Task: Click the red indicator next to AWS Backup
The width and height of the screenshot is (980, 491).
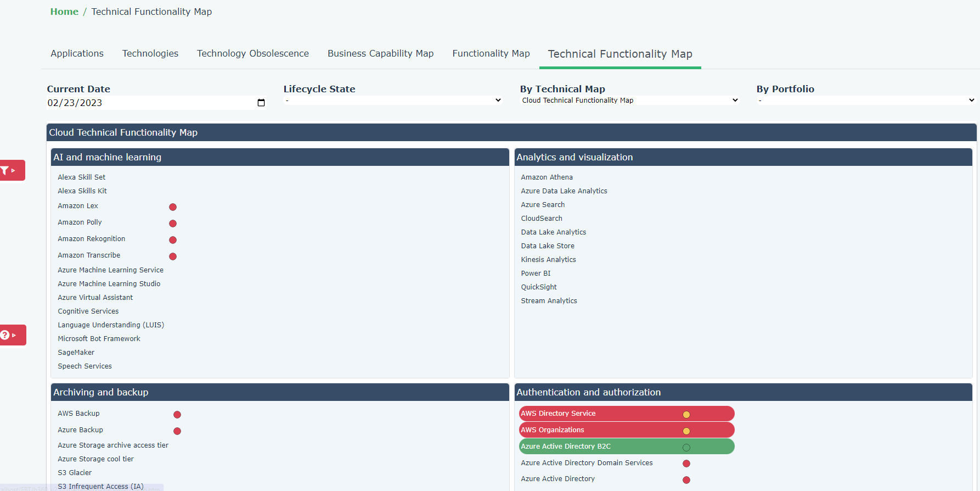Action: coord(177,415)
